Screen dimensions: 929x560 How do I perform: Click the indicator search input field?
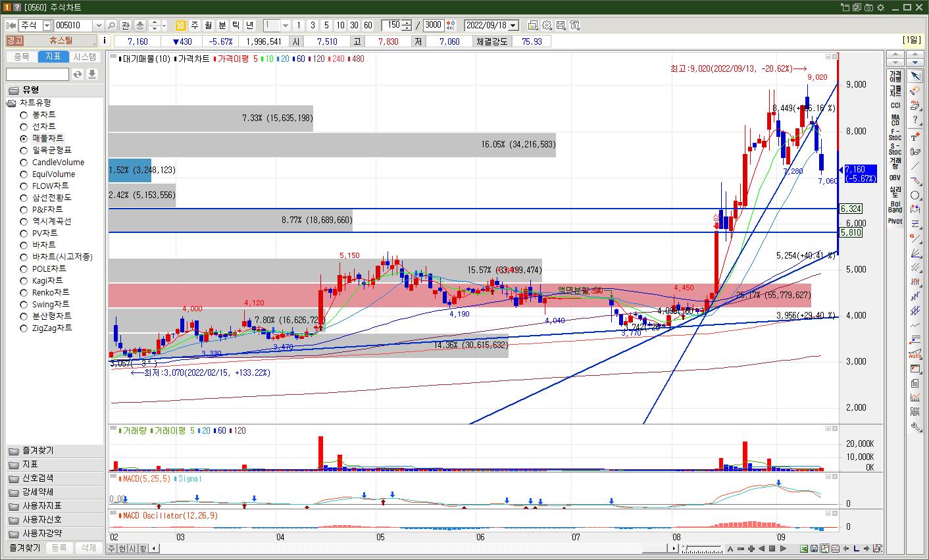click(x=38, y=74)
